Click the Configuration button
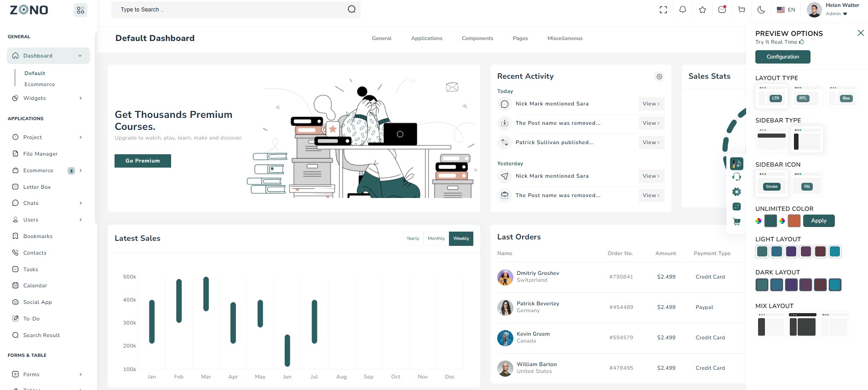 782,57
